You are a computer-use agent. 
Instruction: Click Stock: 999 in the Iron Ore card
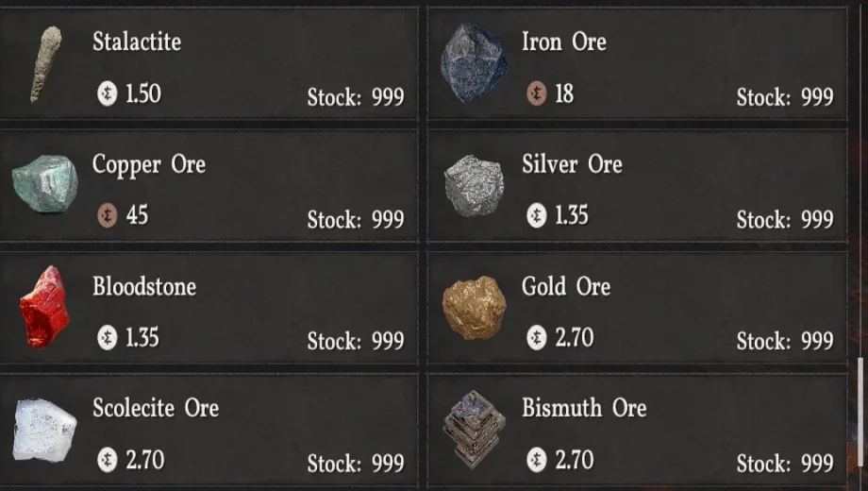(x=785, y=97)
